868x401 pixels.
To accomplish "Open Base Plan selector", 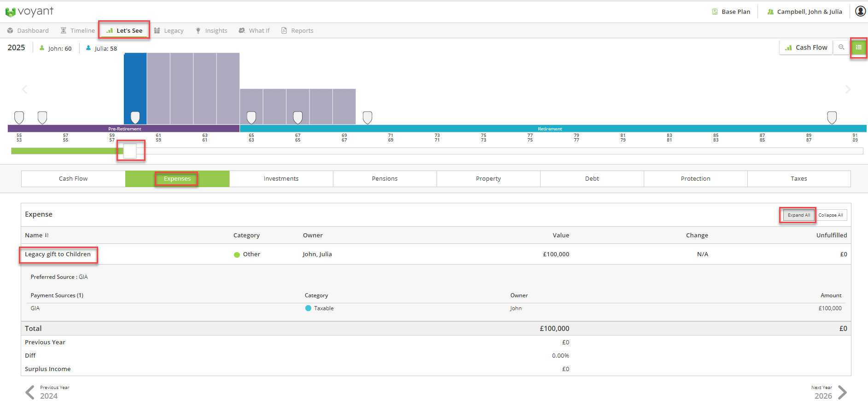I will tap(731, 12).
